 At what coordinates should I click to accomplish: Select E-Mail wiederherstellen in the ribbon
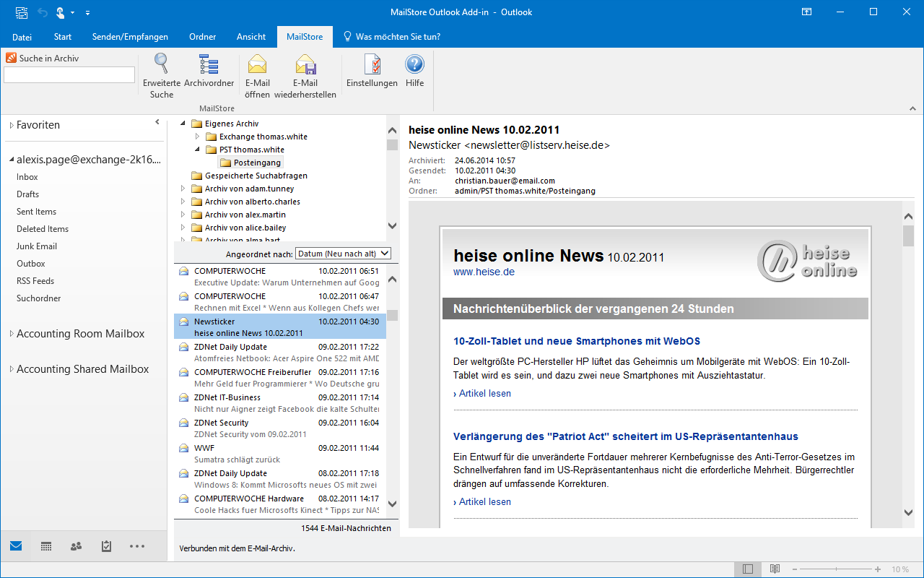tap(305, 72)
